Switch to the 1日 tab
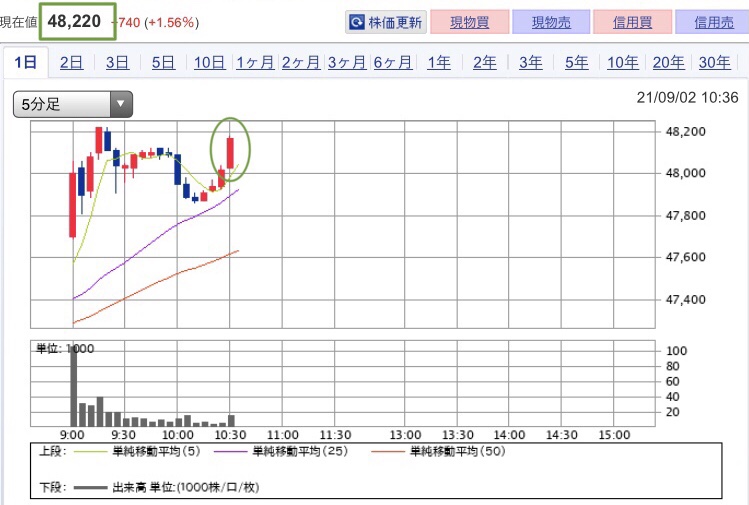This screenshot has height=505, width=749. (26, 62)
